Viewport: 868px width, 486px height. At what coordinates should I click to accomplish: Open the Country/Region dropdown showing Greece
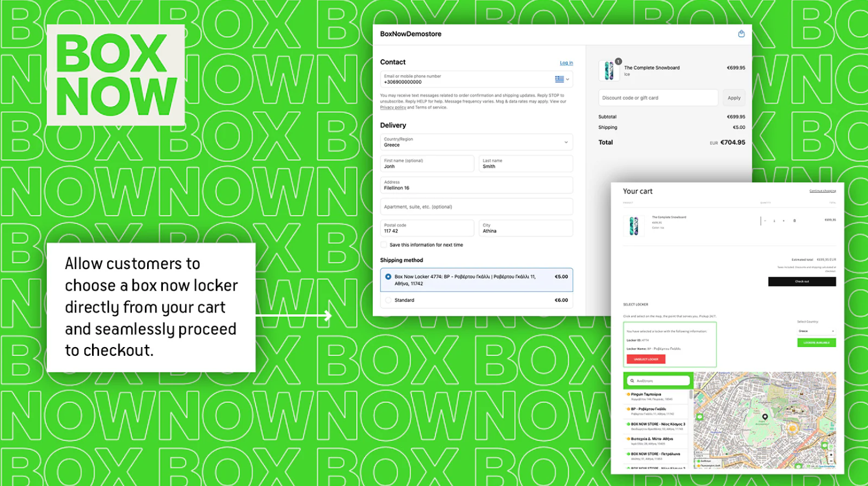pyautogui.click(x=476, y=142)
